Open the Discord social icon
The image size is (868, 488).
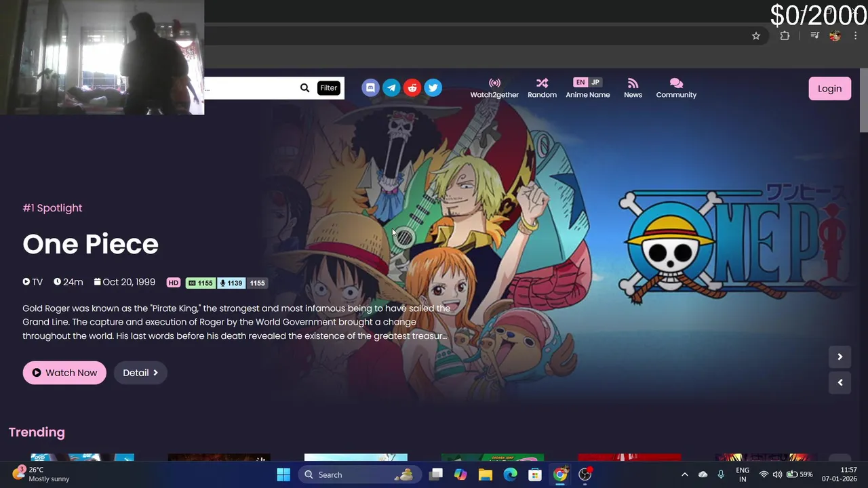370,87
